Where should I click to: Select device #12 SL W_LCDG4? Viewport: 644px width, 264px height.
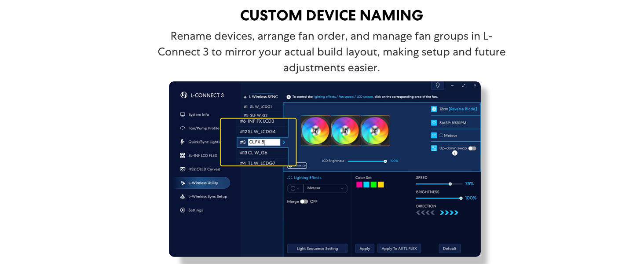pyautogui.click(x=258, y=132)
